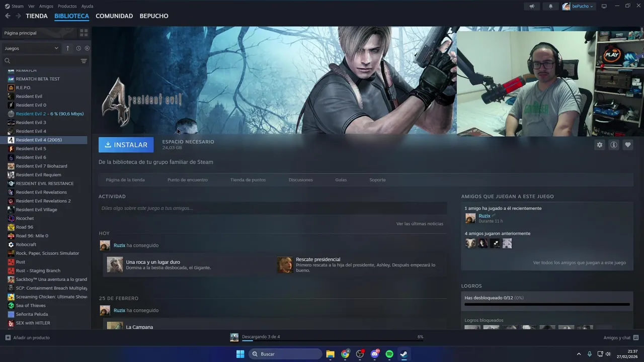
Task: Click the library search field
Action: (x=40, y=61)
